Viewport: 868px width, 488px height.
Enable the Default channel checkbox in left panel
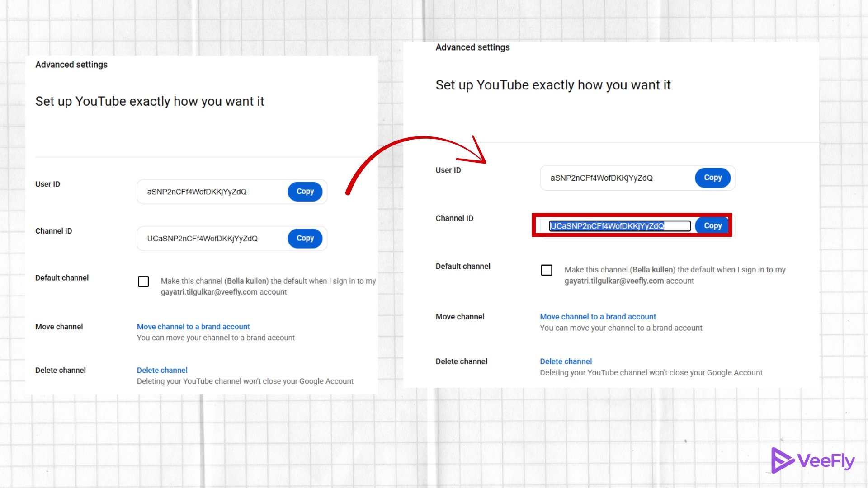pos(143,281)
